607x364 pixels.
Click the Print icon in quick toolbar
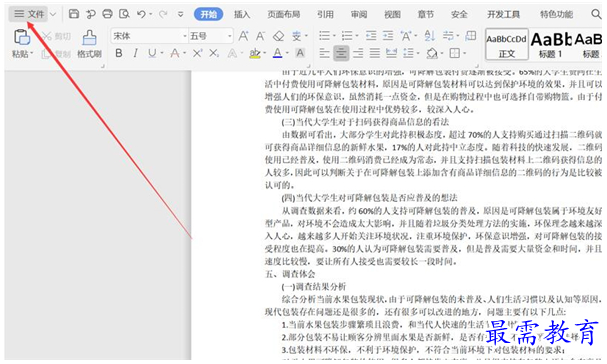pyautogui.click(x=107, y=14)
